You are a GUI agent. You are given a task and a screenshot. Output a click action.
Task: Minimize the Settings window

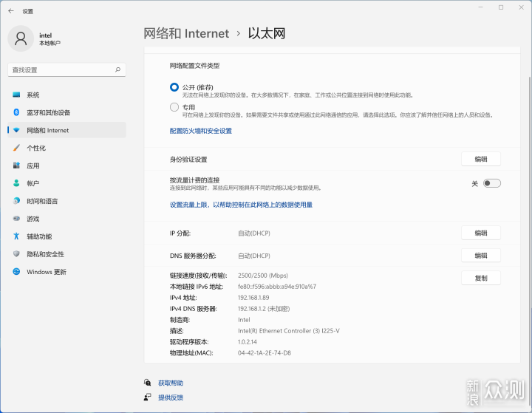click(x=480, y=7)
